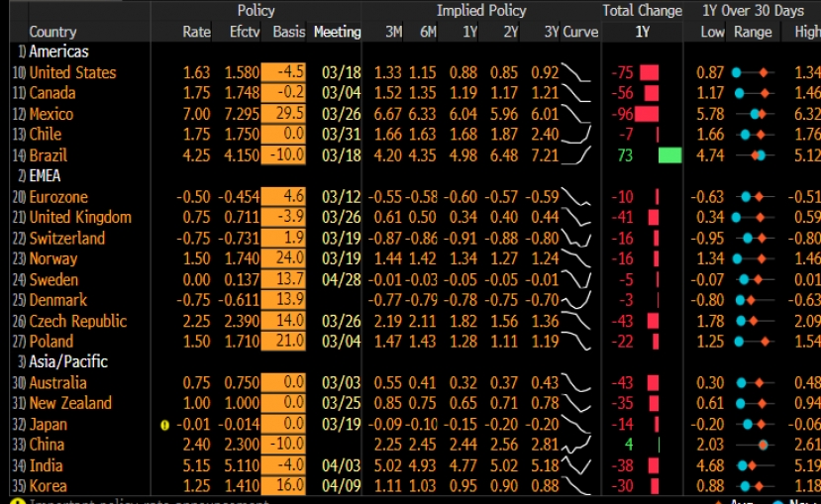Click Canada's -56 total change value

622,93
